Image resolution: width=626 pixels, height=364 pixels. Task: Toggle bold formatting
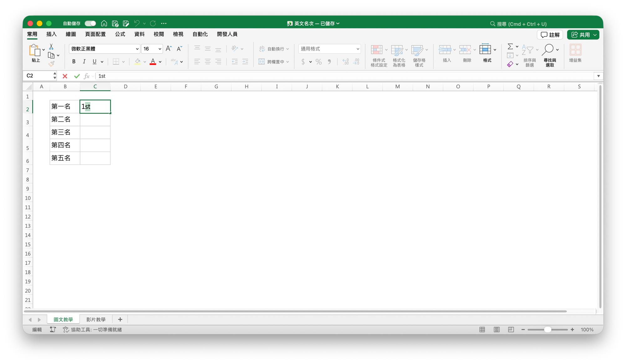tap(74, 62)
